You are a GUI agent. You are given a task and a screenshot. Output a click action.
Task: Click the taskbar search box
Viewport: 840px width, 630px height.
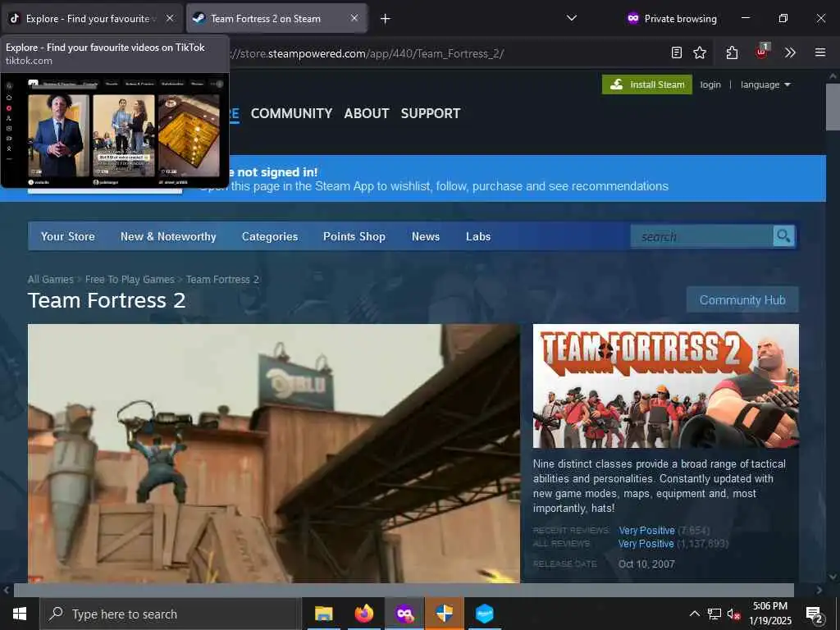[171, 614]
